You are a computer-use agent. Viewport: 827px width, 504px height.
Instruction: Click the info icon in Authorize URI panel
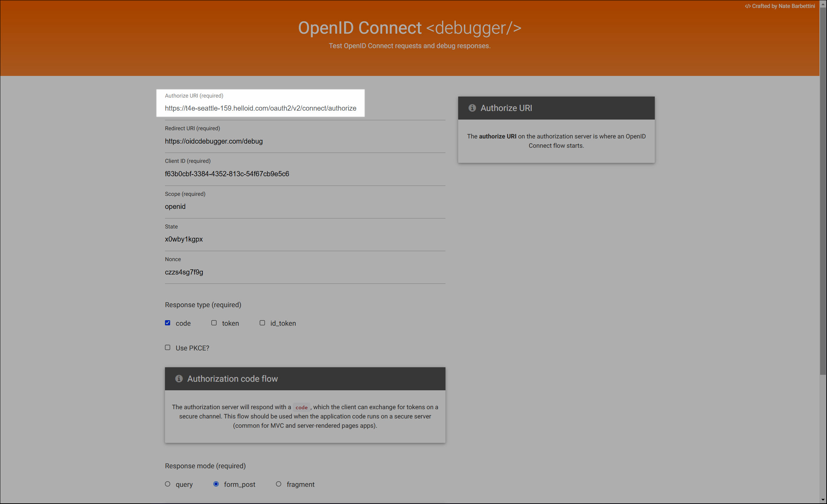[x=472, y=108]
